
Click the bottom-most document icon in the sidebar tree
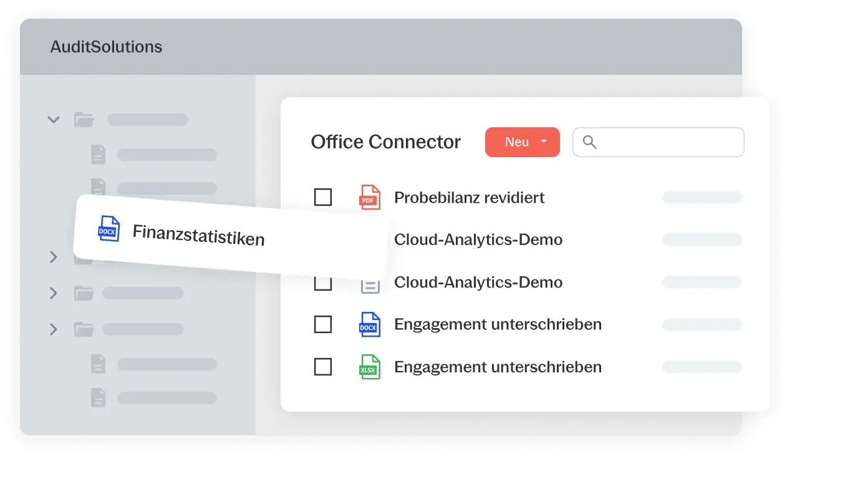[x=99, y=397]
